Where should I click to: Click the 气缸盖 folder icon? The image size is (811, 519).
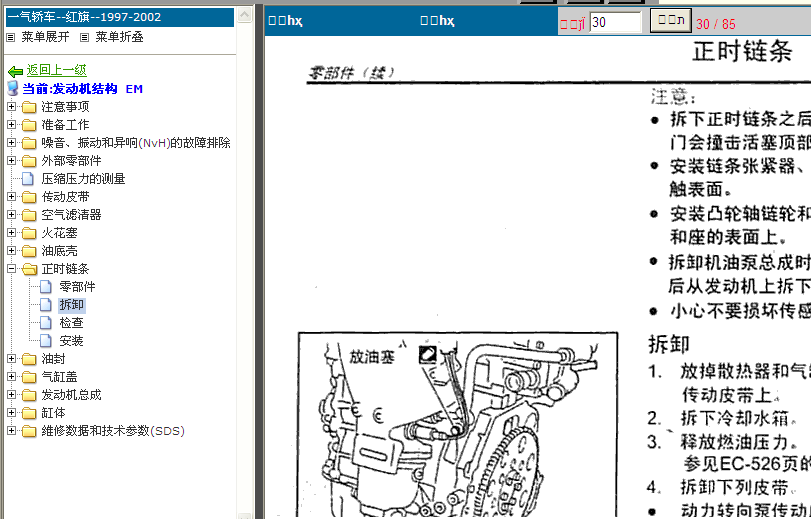pos(29,377)
